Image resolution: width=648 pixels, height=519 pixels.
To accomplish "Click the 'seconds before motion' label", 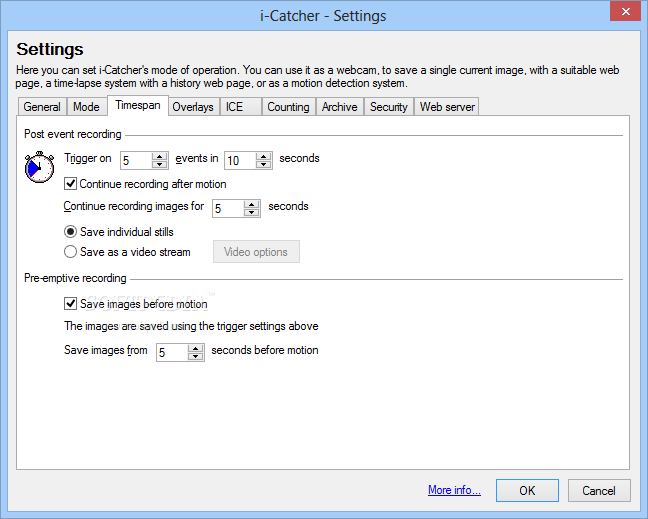I will 265,350.
